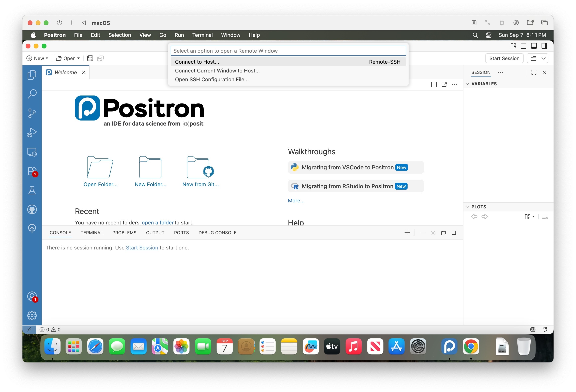576x392 pixels.
Task: Open Migrating from RStudio to Positron walkthrough
Action: pos(356,186)
